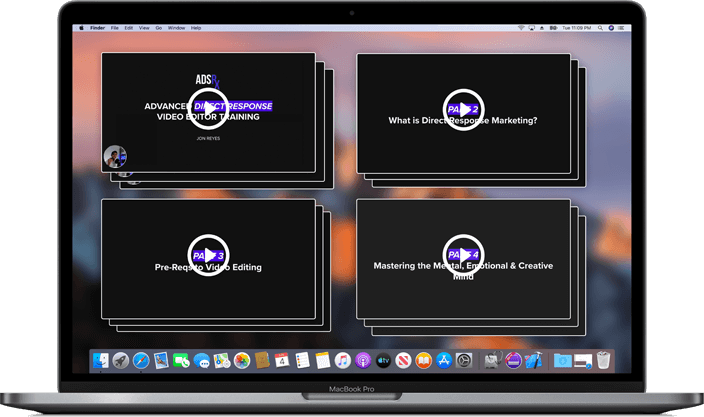Click the presenter webcam avatar thumbnail
This screenshot has width=704, height=417.
115,156
